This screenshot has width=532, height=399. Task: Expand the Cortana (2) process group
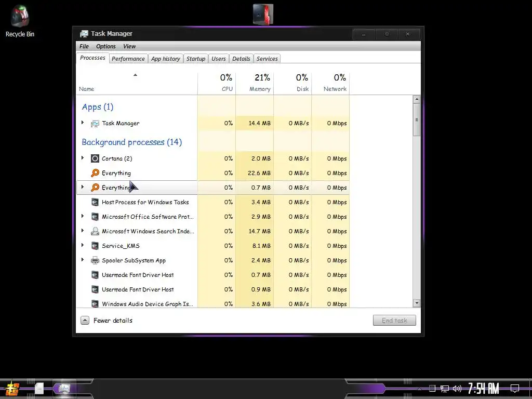(x=83, y=158)
